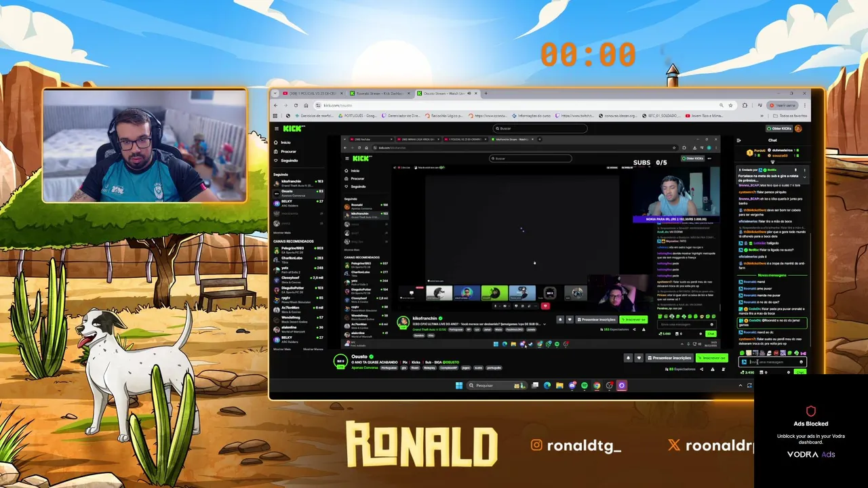The image size is (868, 488).
Task: Toggle the pin icon on the pinned chat message
Action: coord(795,170)
